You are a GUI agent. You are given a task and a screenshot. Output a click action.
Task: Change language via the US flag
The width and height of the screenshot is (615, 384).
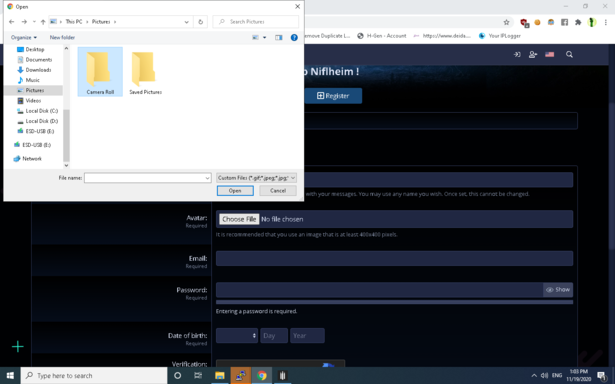pyautogui.click(x=549, y=55)
